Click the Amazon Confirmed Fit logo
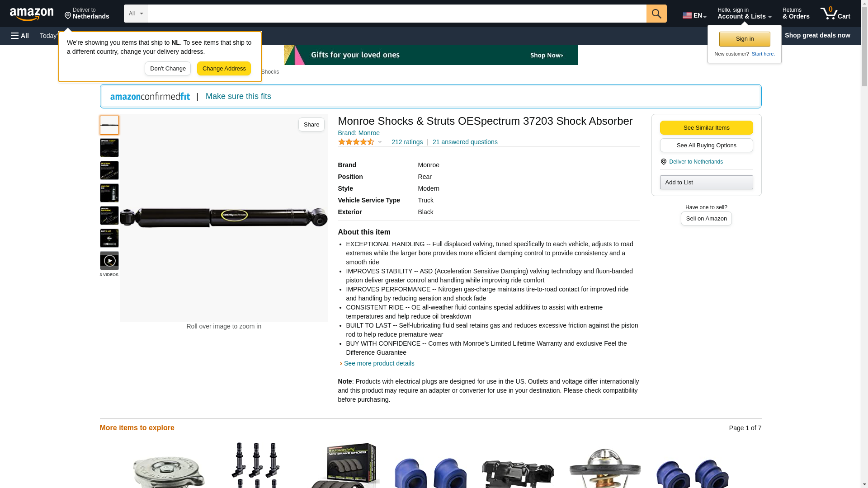The height and width of the screenshot is (488, 868). pos(150,96)
